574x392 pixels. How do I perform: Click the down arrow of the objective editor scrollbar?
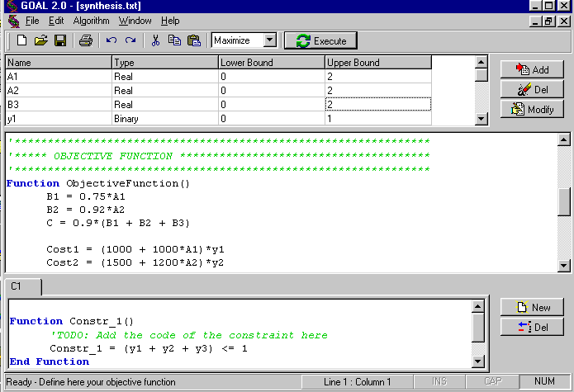click(564, 266)
